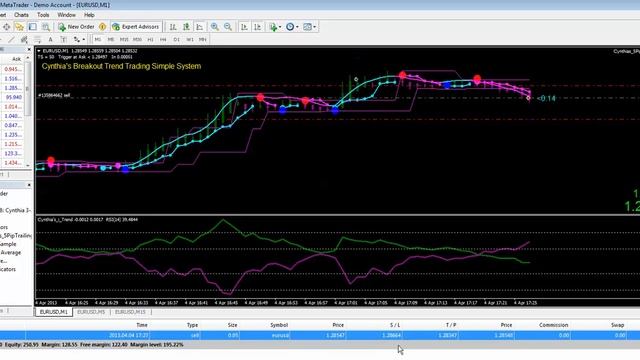
Task: Zoom out on the chart
Action: coord(228,27)
